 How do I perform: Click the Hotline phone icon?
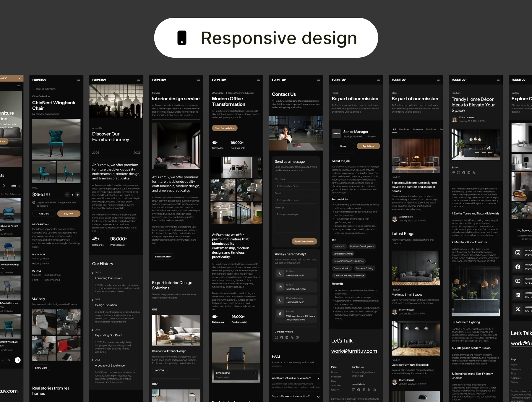[280, 273]
